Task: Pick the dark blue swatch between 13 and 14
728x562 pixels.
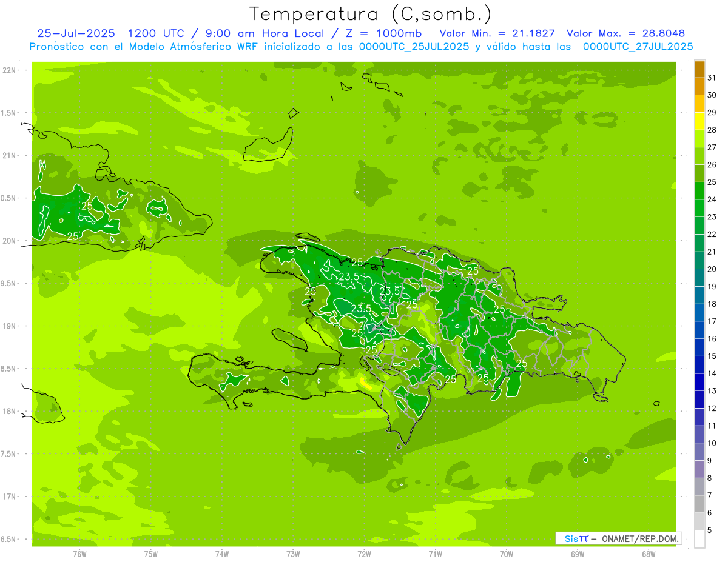Action: click(699, 383)
